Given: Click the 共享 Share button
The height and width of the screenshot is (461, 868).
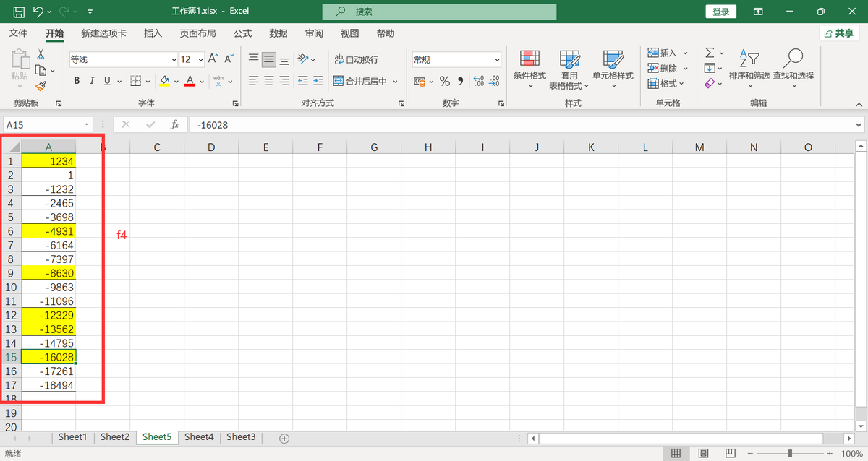Looking at the screenshot, I should (x=839, y=33).
